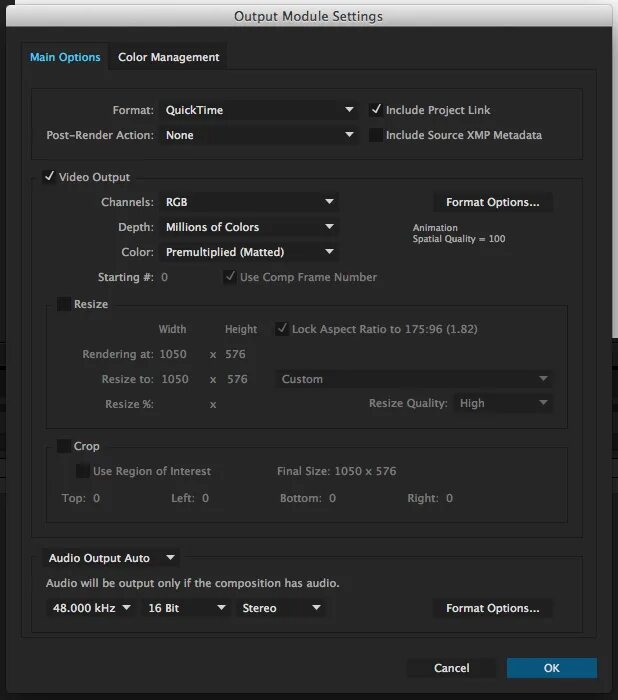
Task: Open the Color dropdown showing Premultiplied (Matted)
Action: (249, 252)
